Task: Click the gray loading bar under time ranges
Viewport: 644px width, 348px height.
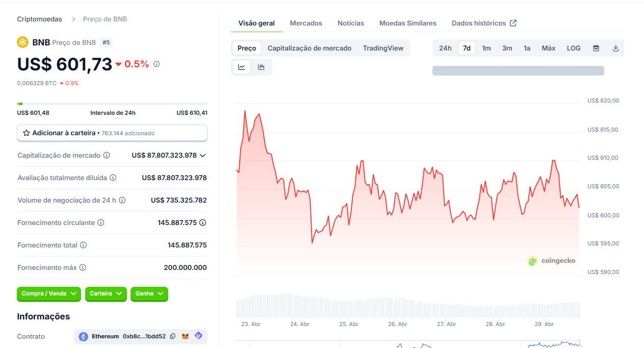Action: click(x=518, y=70)
